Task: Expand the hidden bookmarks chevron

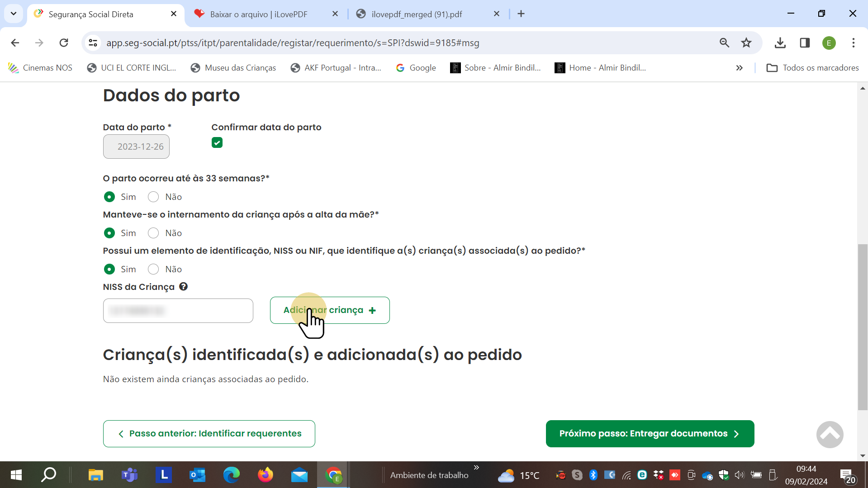Action: [740, 68]
